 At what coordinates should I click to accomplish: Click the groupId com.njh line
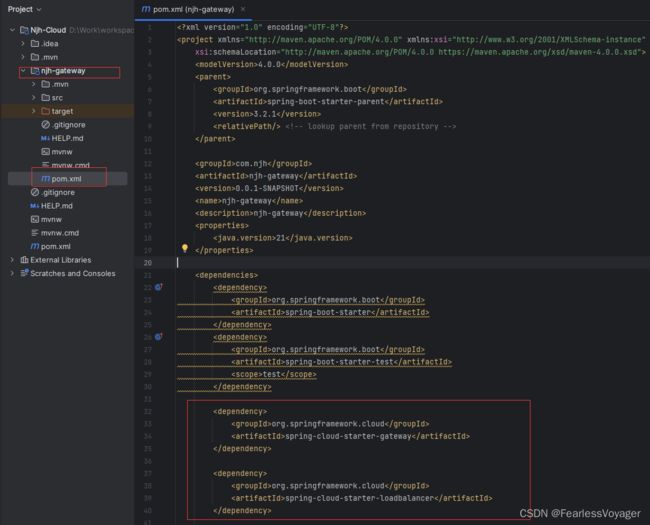[x=253, y=163]
